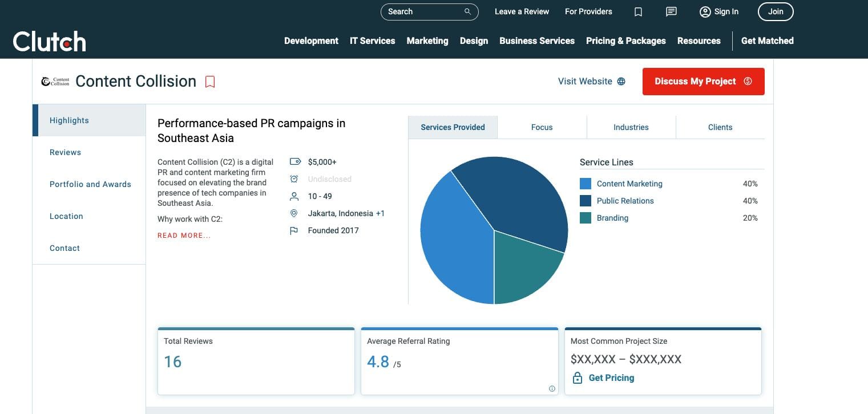Select the Services Provided tab

453,127
